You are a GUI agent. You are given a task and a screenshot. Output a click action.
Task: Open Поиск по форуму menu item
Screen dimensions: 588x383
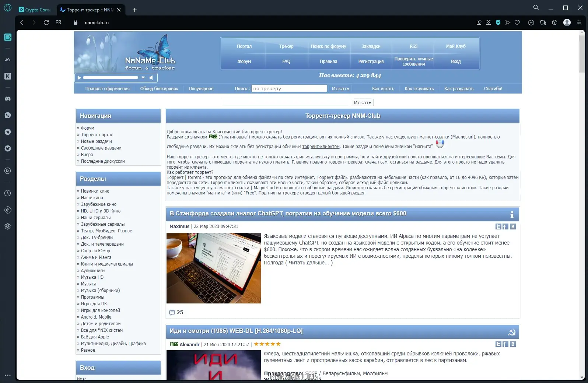(x=328, y=46)
